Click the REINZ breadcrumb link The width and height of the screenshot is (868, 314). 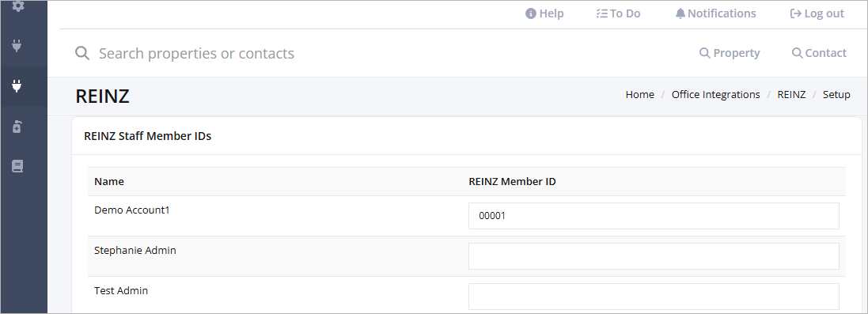click(791, 95)
